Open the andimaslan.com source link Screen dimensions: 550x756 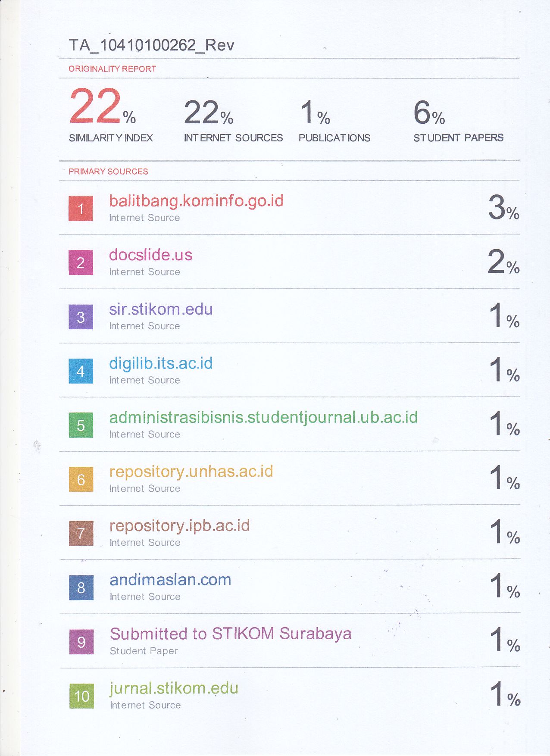(170, 580)
